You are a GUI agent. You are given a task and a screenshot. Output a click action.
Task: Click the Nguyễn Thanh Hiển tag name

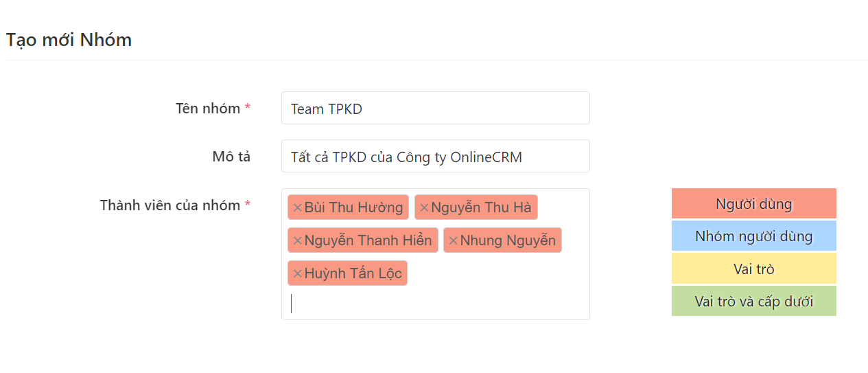(368, 240)
